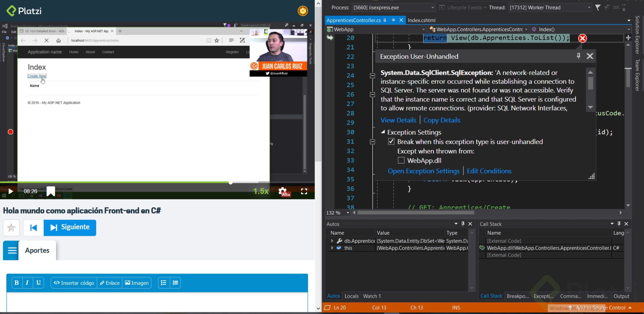Insert an image with the Imagen button
This screenshot has height=314, width=644.
137,283
